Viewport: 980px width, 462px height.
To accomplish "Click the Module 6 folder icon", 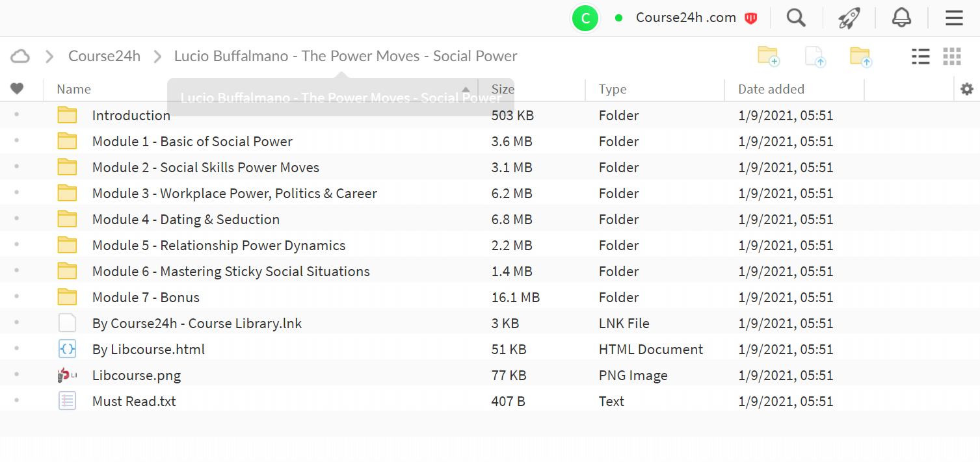I will tap(67, 271).
